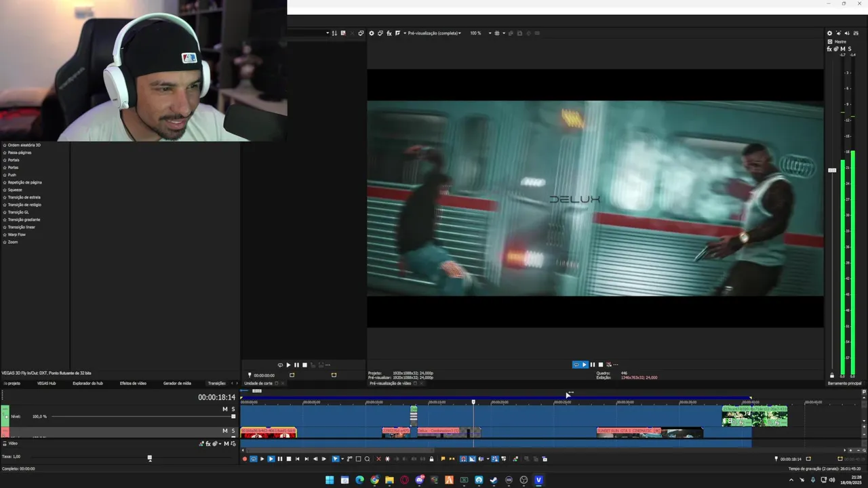Mute the second red video track

225,430
